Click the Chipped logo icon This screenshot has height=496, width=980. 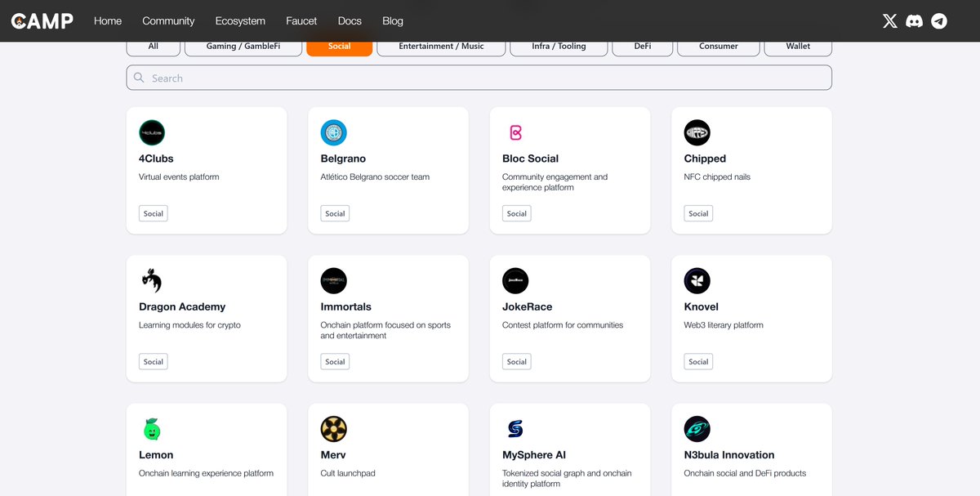697,132
